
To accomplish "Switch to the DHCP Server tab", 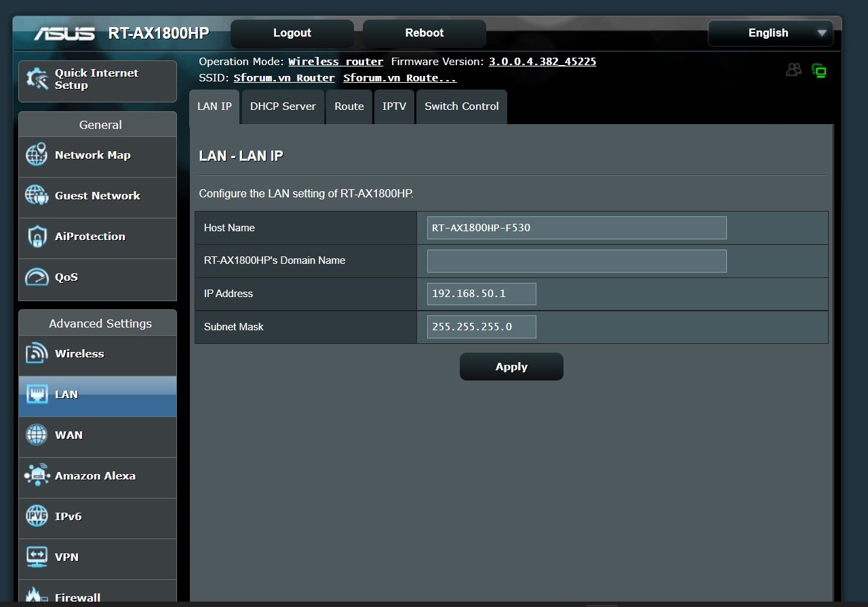I will pos(283,106).
